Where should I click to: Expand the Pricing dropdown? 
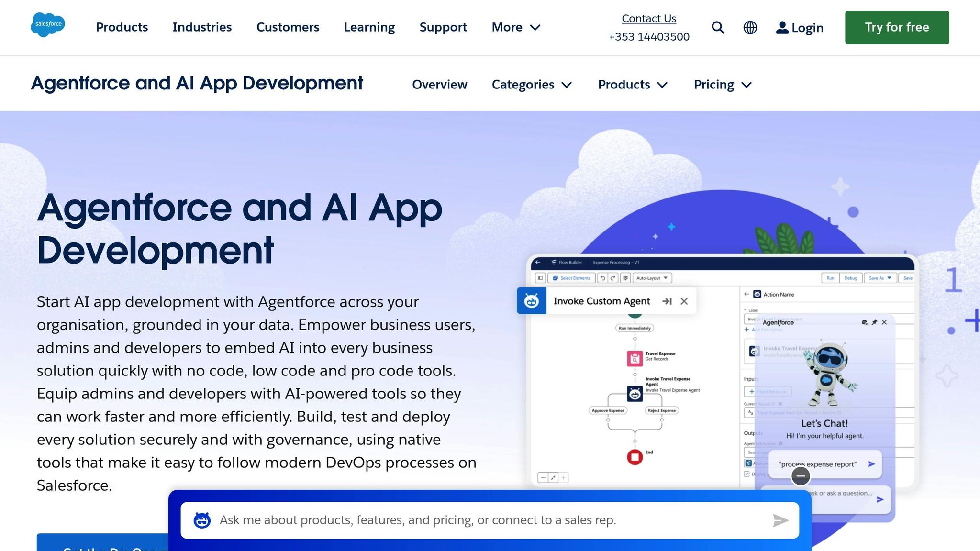click(x=723, y=85)
